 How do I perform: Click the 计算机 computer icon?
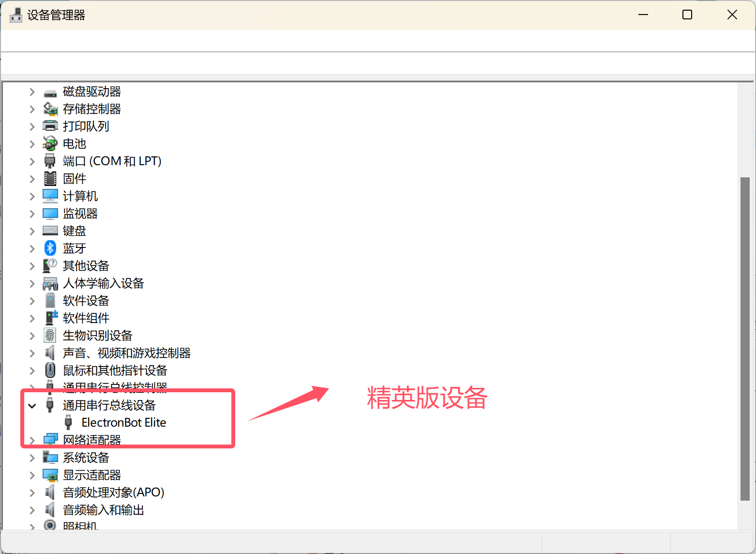50,197
